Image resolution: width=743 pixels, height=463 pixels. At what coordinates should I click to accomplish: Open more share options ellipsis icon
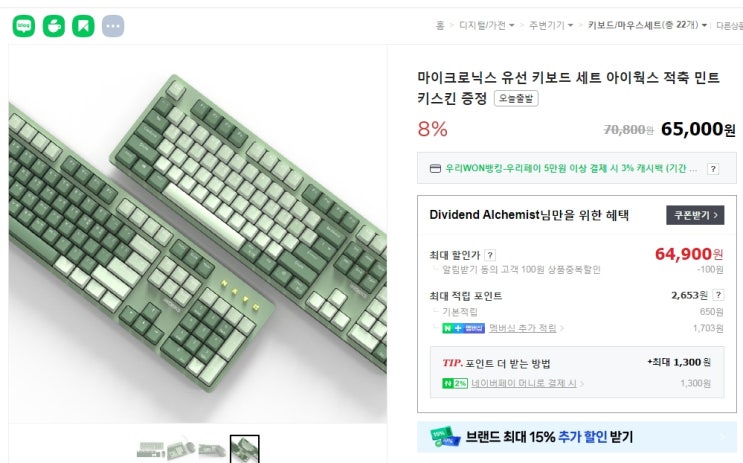[x=113, y=26]
